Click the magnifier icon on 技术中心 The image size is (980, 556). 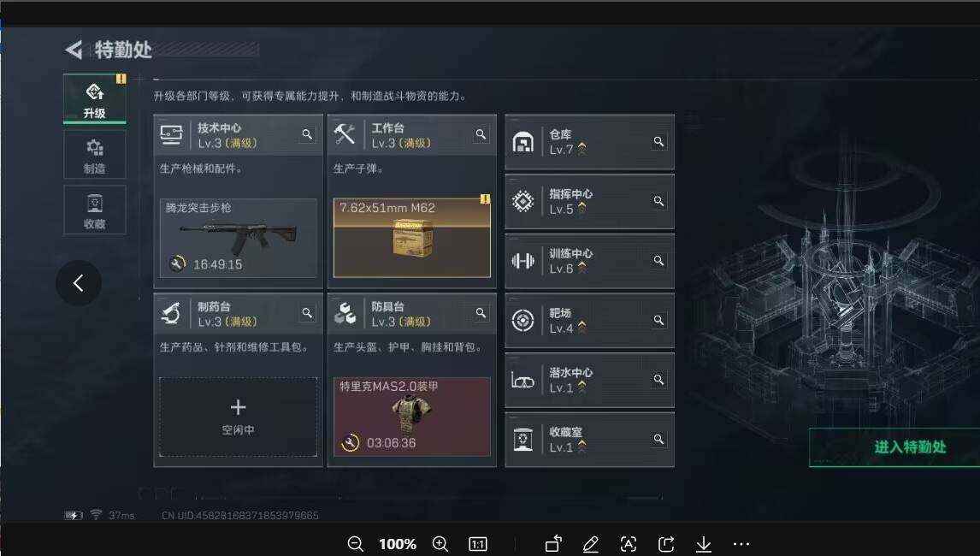307,134
